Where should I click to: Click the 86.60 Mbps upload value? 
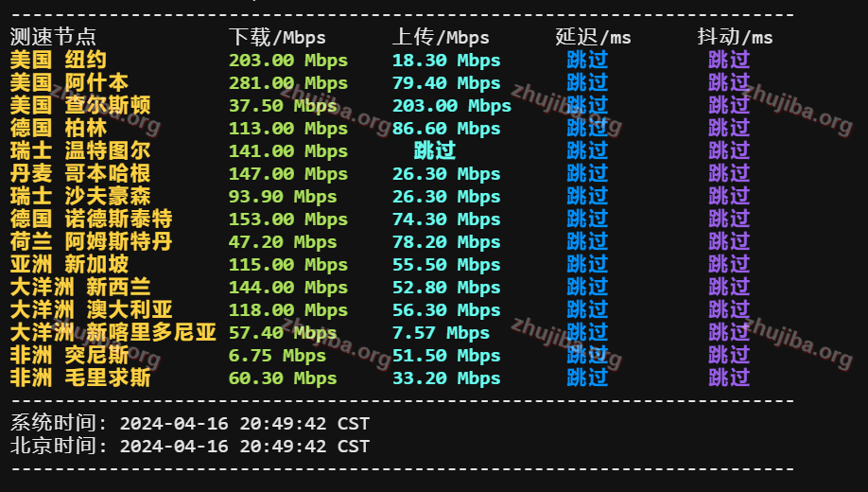point(446,128)
